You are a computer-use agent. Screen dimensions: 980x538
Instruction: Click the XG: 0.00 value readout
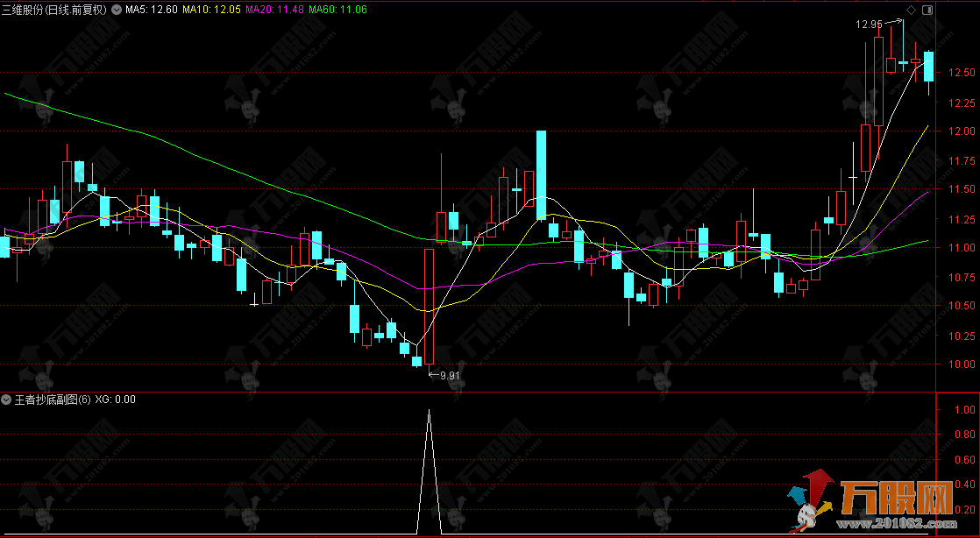pos(115,399)
